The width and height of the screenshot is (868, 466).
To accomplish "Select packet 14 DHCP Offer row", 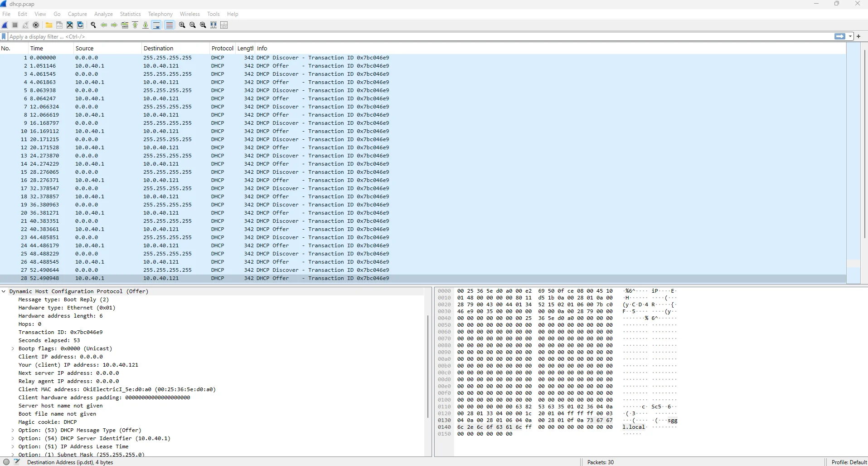I will [423, 164].
